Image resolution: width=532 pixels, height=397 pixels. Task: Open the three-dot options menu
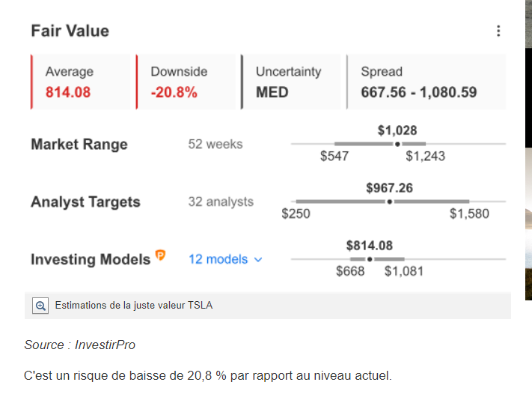pyautogui.click(x=498, y=31)
